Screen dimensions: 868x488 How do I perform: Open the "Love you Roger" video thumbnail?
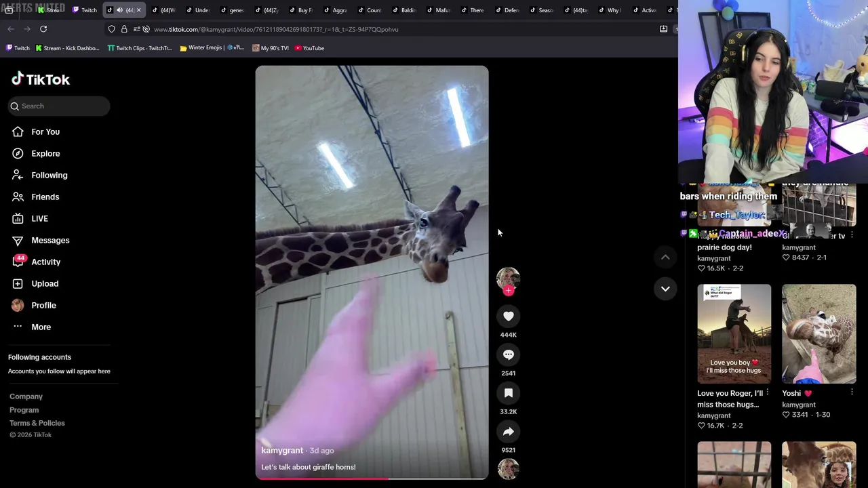(x=734, y=333)
